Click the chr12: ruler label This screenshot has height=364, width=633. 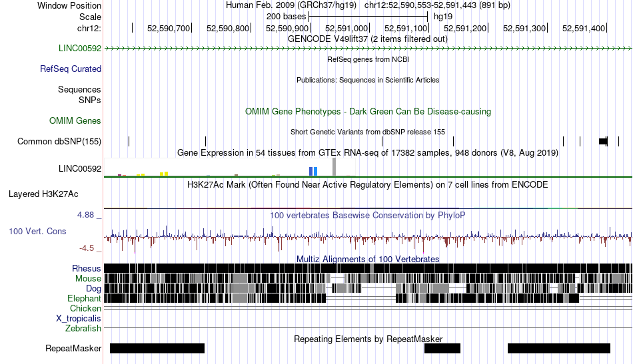(89, 28)
